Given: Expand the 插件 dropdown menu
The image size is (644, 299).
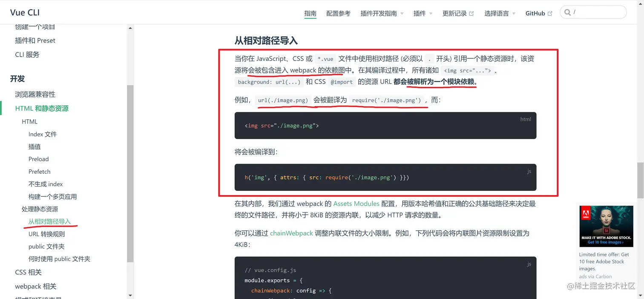Looking at the screenshot, I should point(423,13).
